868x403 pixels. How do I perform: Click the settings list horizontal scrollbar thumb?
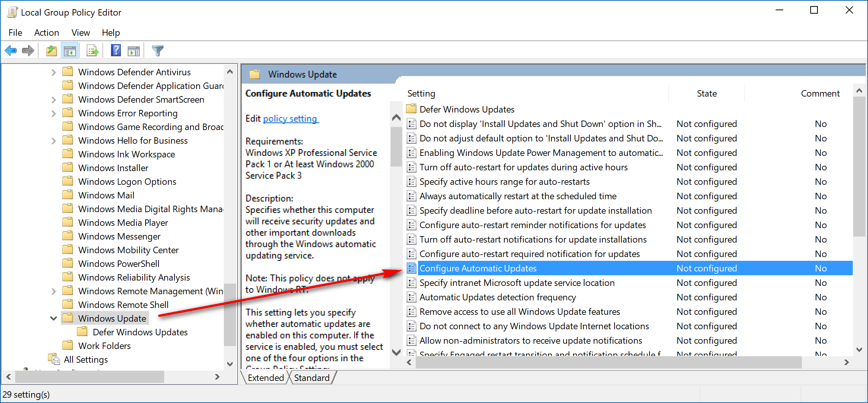(x=608, y=362)
